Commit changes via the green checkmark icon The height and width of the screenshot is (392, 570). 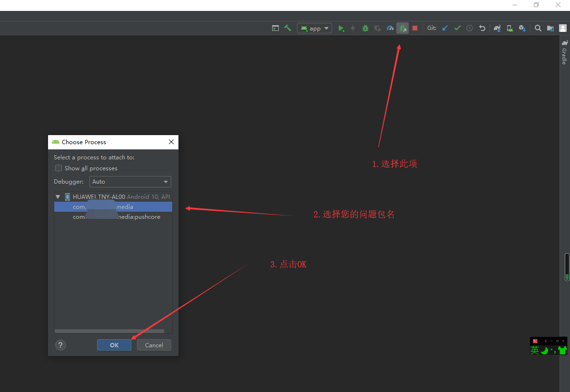point(457,28)
